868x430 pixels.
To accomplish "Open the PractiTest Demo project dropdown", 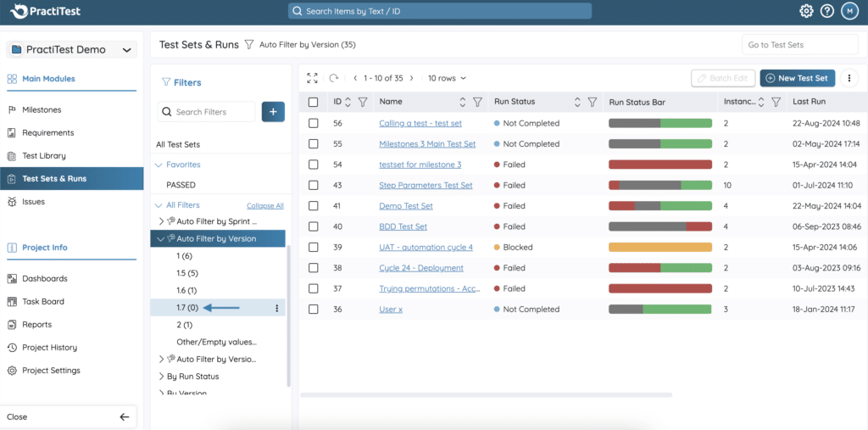I will click(x=71, y=50).
